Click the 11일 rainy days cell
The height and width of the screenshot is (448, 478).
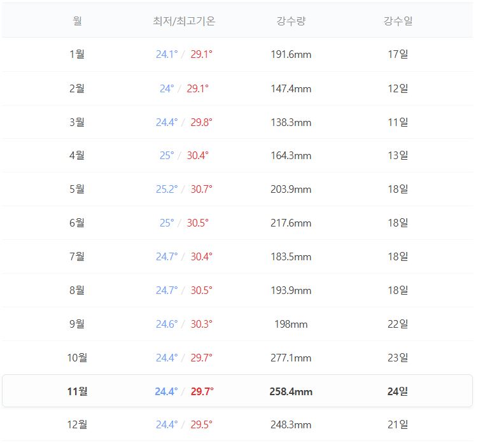click(x=398, y=122)
